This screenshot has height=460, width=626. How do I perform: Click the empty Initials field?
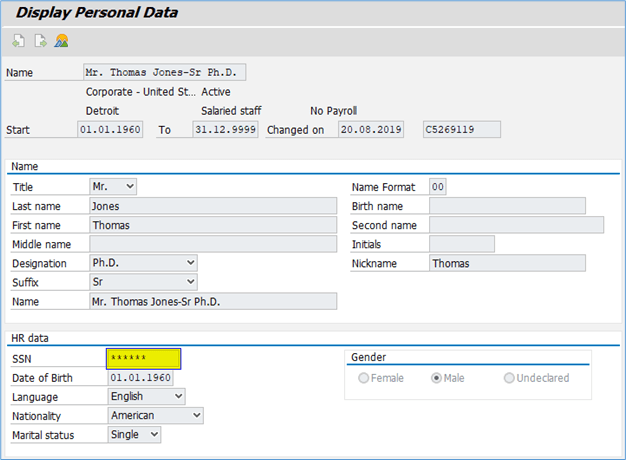tap(462, 244)
